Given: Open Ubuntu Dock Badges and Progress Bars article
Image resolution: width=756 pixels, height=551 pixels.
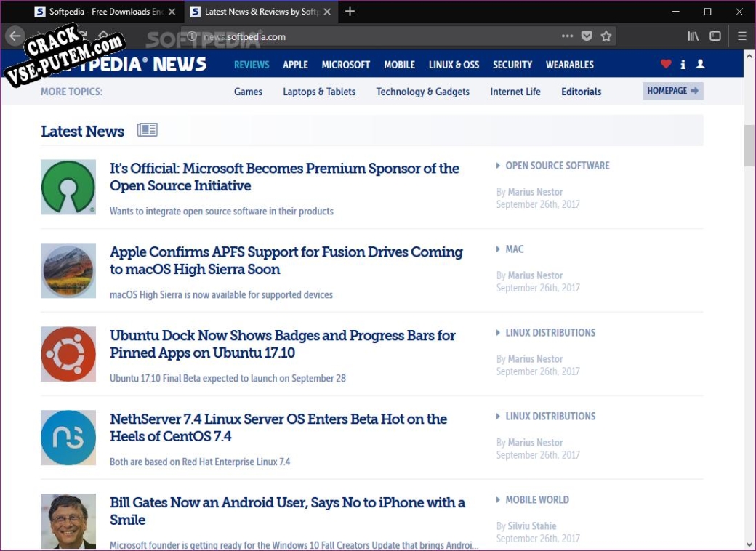Looking at the screenshot, I should [283, 344].
